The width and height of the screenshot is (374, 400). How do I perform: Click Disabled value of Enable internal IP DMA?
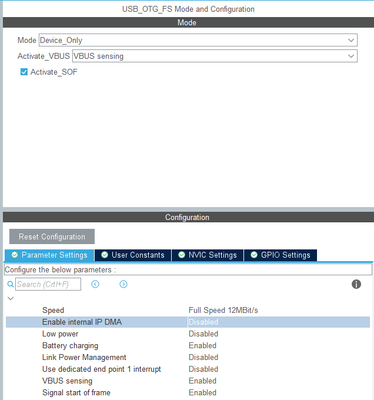tap(203, 322)
